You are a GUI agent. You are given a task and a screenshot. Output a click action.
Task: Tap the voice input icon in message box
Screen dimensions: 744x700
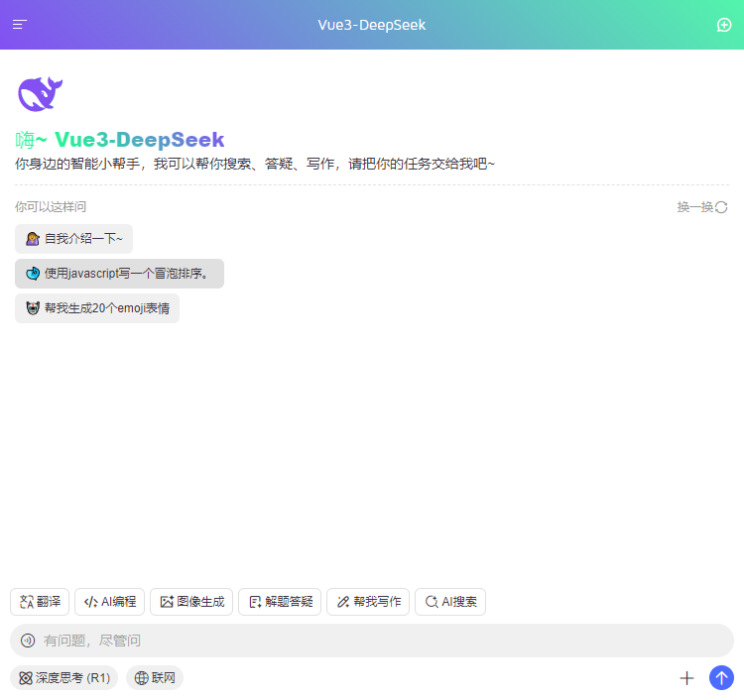(28, 641)
